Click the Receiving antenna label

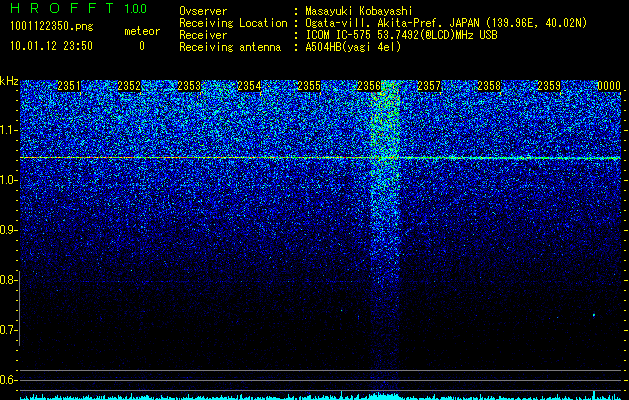[x=230, y=47]
